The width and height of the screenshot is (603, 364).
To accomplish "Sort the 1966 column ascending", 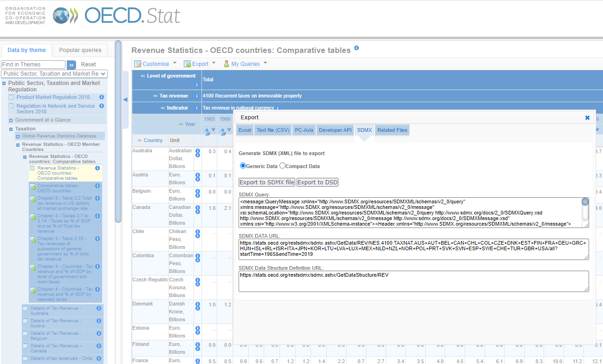I will [223, 130].
